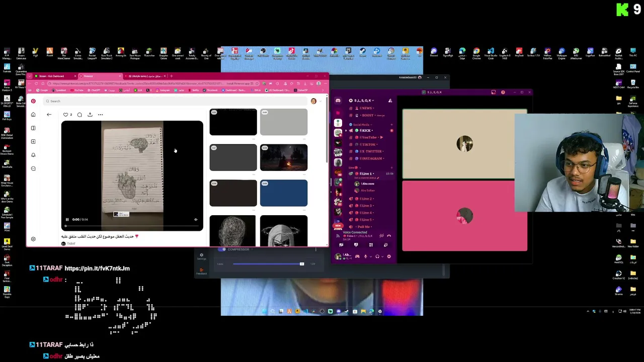Share your screen in Discord

click(x=356, y=245)
